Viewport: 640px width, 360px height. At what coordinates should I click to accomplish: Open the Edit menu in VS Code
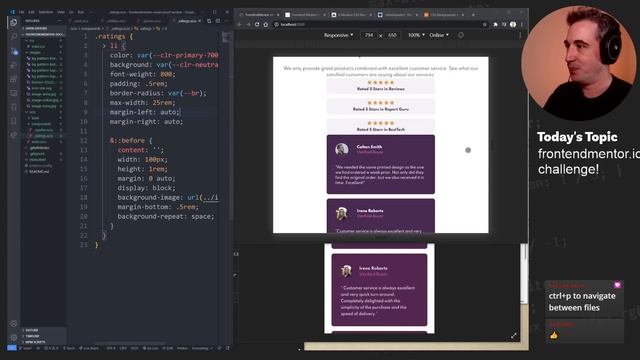click(x=31, y=12)
